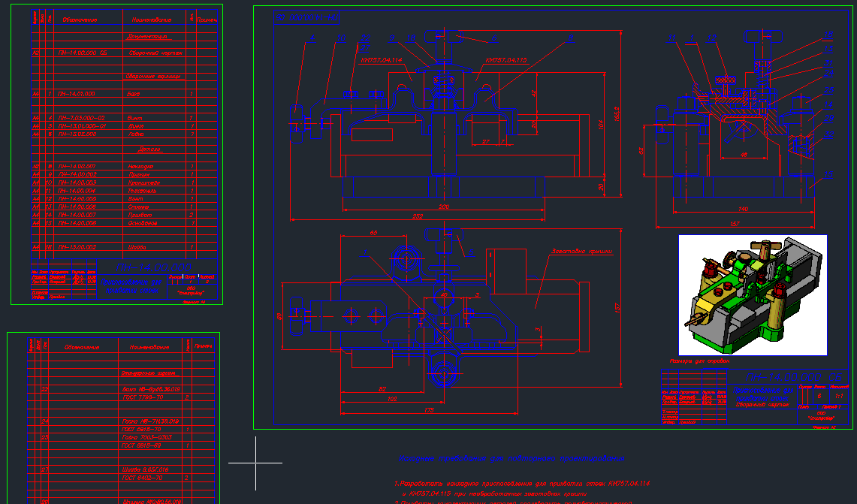Image resolution: width=857 pixels, height=504 pixels.
Task: Select designation cell "ПН-13.00.002"
Action: point(77,247)
